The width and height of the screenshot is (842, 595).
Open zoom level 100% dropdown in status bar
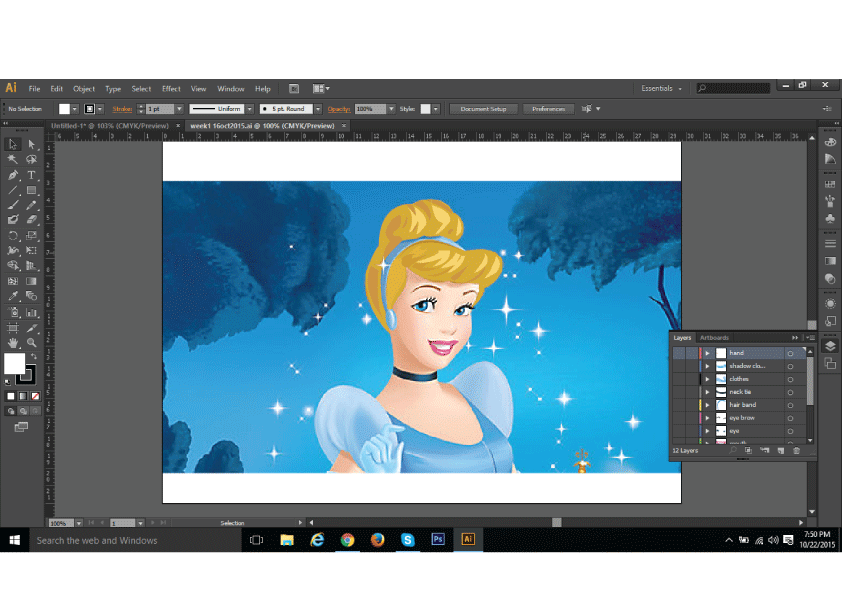point(79,523)
